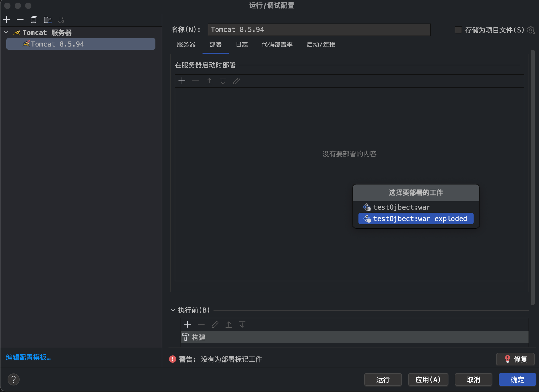This screenshot has width=539, height=392.
Task: Click the 取消 cancel button
Action: pos(473,379)
